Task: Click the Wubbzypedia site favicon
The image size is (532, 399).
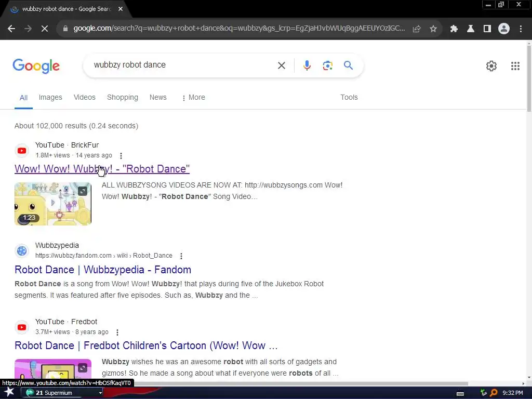Action: tap(22, 251)
